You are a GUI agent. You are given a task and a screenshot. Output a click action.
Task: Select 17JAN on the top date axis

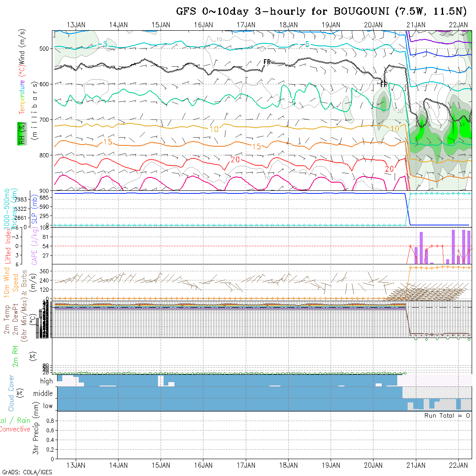point(246,25)
